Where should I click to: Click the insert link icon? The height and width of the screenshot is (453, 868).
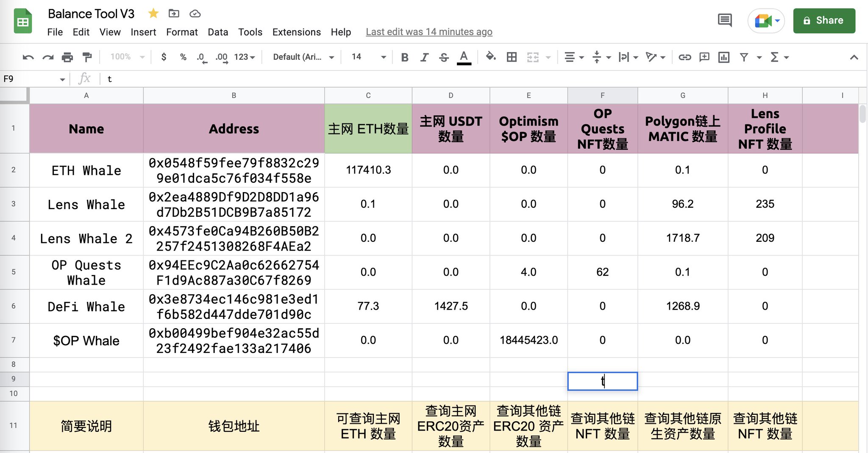(685, 57)
